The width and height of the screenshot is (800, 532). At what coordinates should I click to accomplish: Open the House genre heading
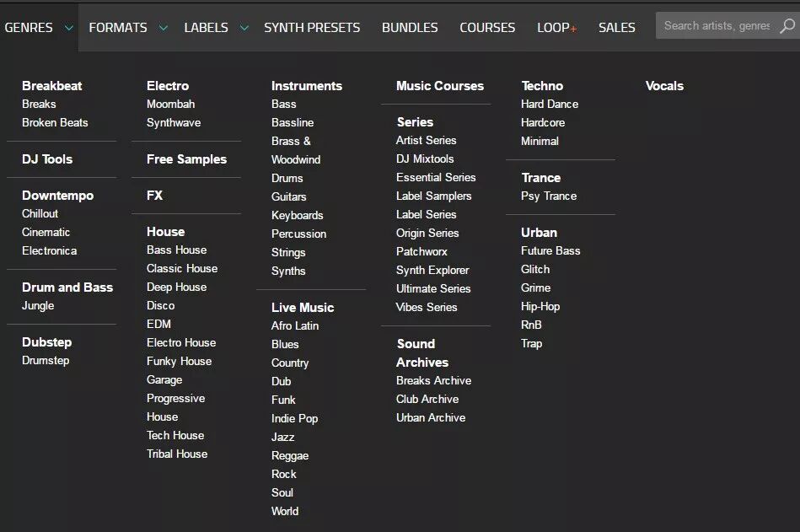pos(166,232)
